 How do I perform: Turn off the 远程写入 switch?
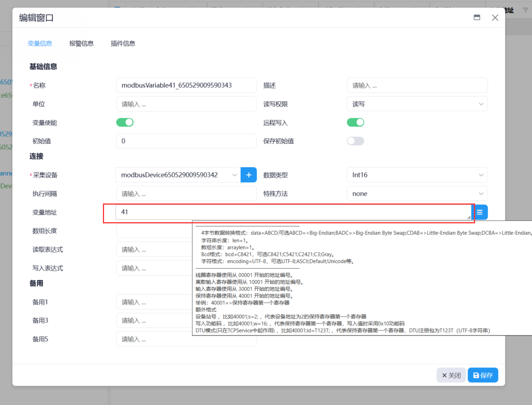tap(355, 122)
